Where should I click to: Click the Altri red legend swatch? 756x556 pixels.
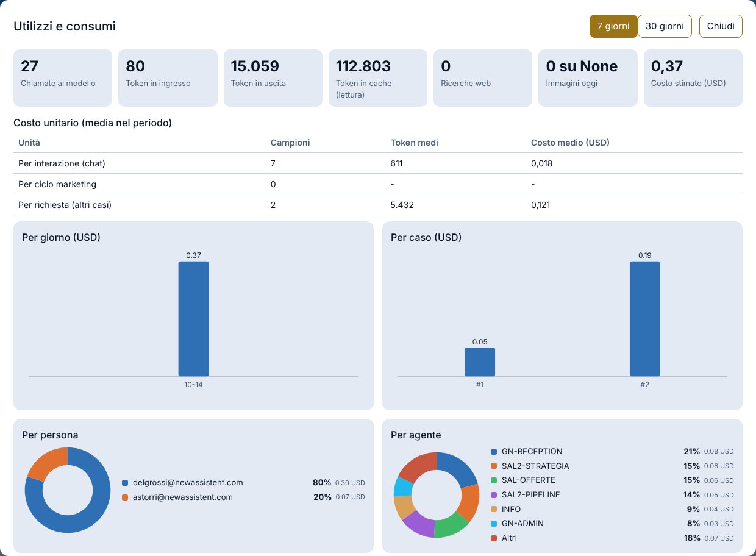494,538
